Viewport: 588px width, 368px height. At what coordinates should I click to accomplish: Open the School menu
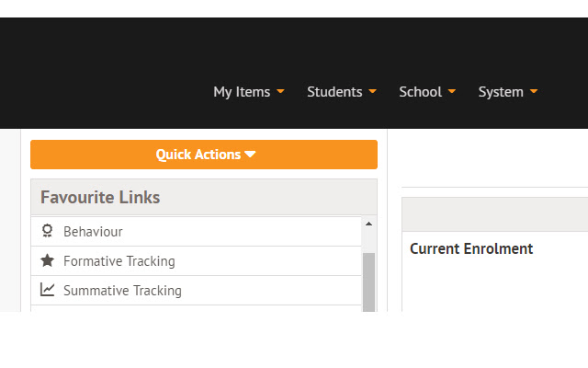[x=427, y=92]
